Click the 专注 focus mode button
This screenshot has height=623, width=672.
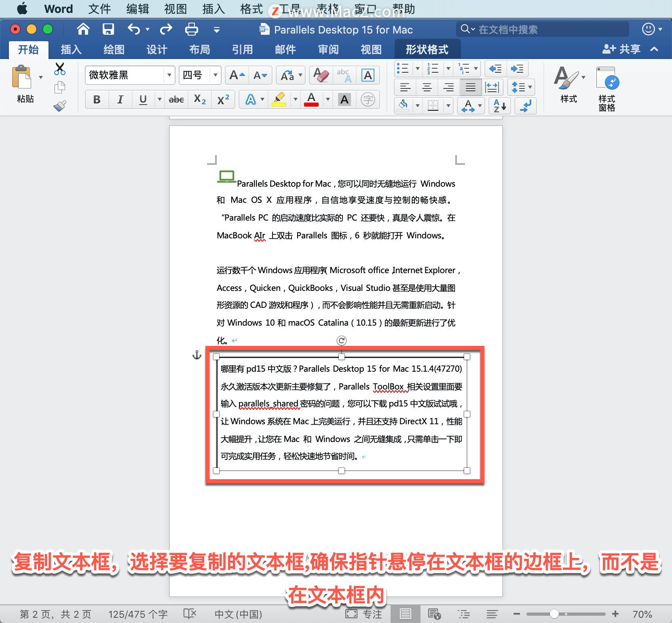point(363,614)
